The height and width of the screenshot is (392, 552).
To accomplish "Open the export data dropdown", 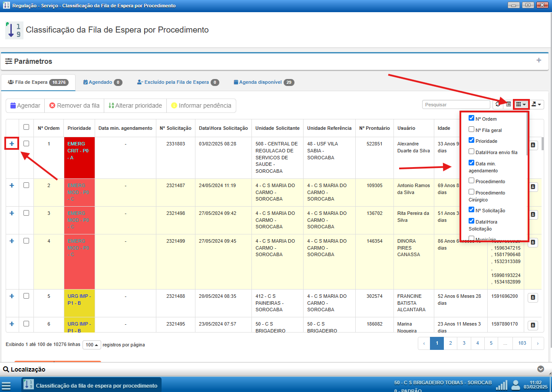I will pos(536,105).
